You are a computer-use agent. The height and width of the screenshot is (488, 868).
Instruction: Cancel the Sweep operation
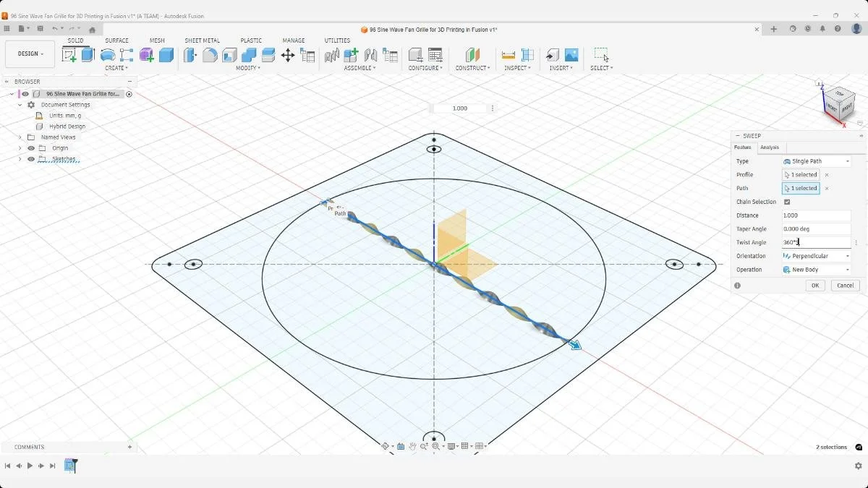845,285
